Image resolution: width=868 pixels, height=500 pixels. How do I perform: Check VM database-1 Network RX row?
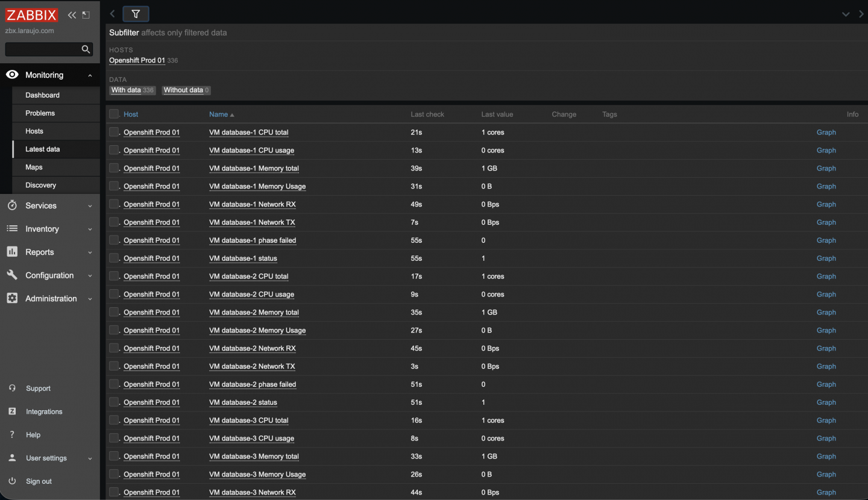click(x=114, y=204)
